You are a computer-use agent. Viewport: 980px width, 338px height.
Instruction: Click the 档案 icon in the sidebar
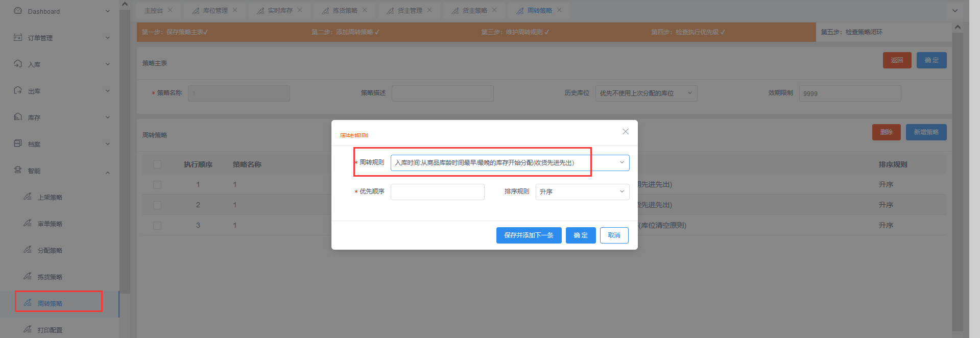pos(18,143)
